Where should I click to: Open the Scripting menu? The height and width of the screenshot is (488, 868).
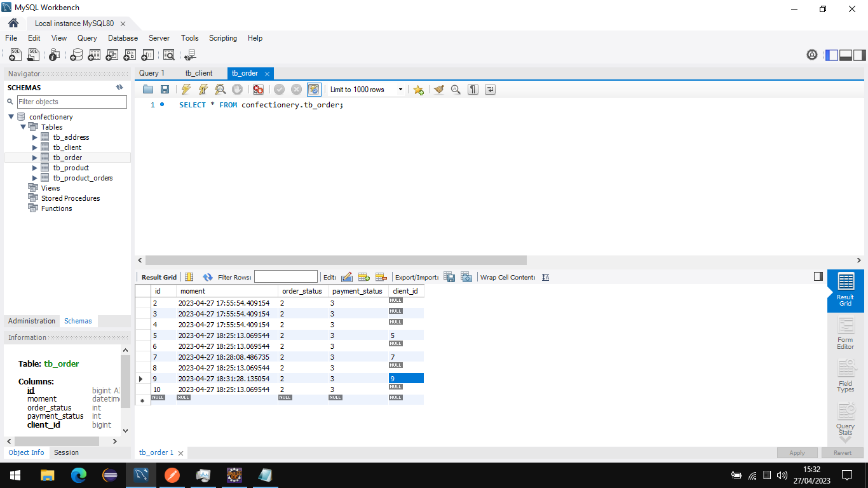point(223,38)
